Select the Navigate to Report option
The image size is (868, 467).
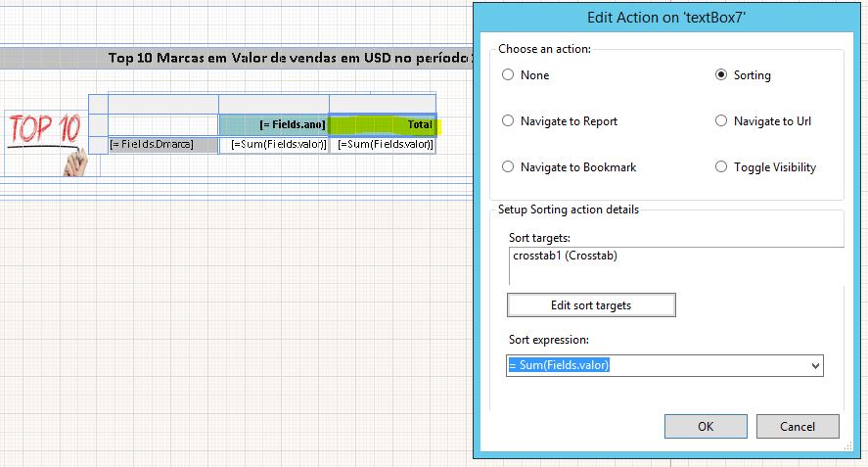click(x=508, y=121)
